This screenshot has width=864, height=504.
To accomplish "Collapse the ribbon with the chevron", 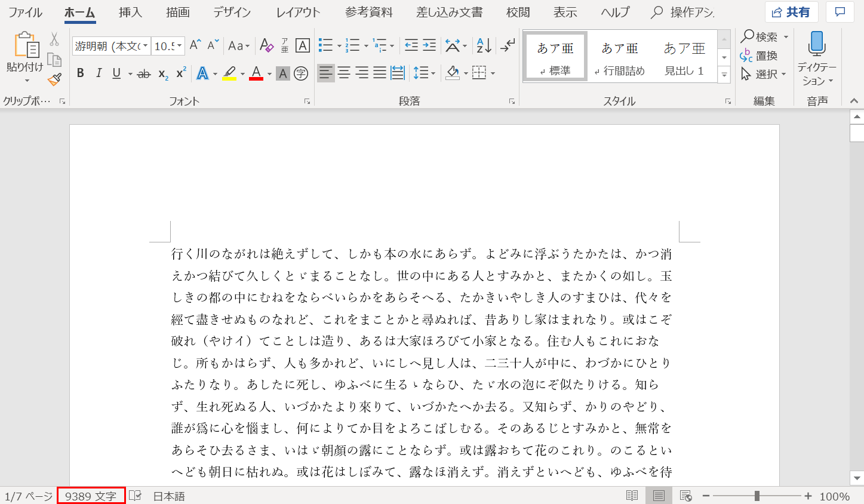I will [x=854, y=101].
